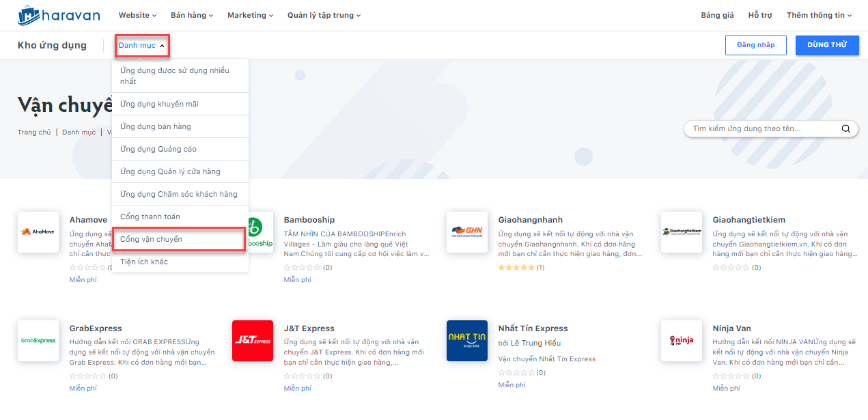Collapse the Danh mục category dropdown

point(141,46)
